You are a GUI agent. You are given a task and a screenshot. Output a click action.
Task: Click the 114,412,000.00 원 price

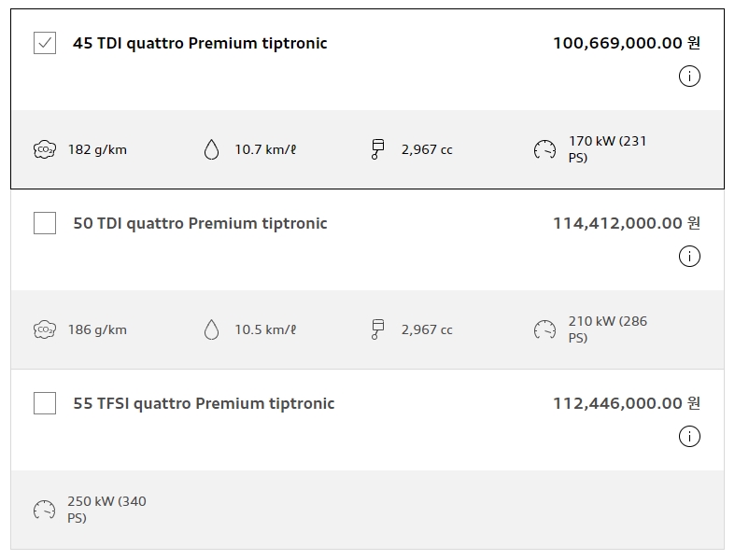(x=627, y=223)
